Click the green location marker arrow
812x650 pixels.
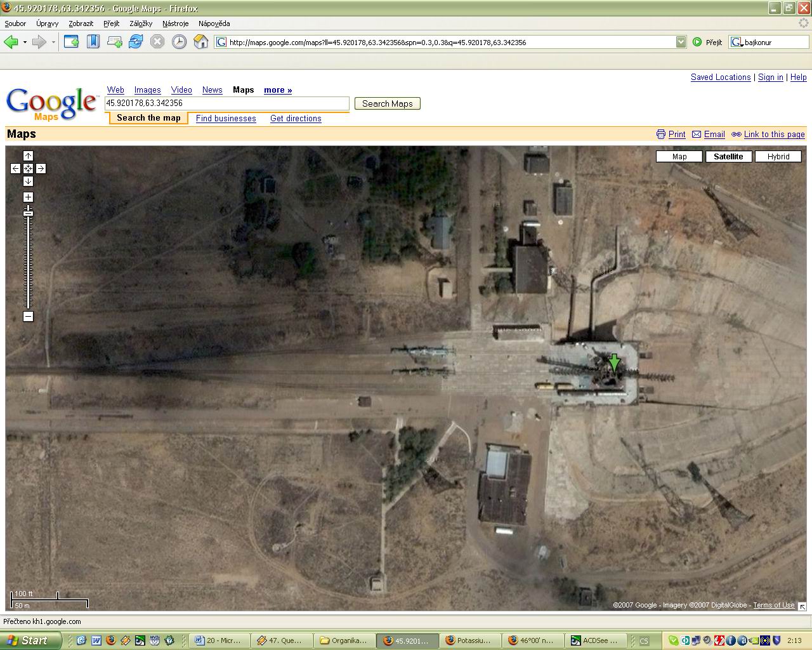[613, 362]
